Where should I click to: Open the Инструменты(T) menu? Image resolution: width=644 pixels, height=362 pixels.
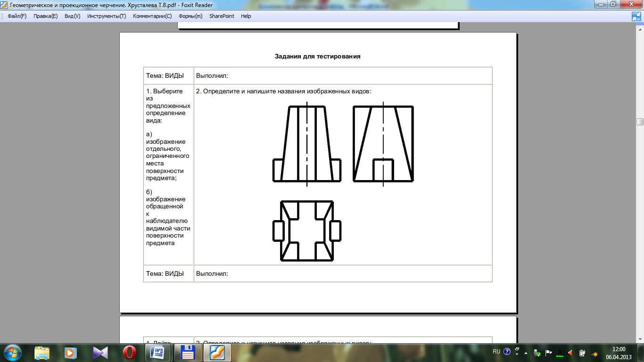point(107,16)
